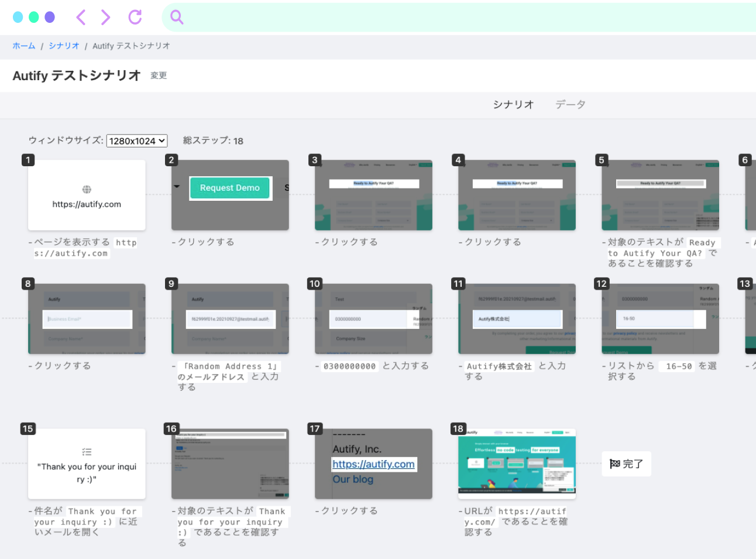
Task: Select step 17 autify.com link thumbnail
Action: 373,464
